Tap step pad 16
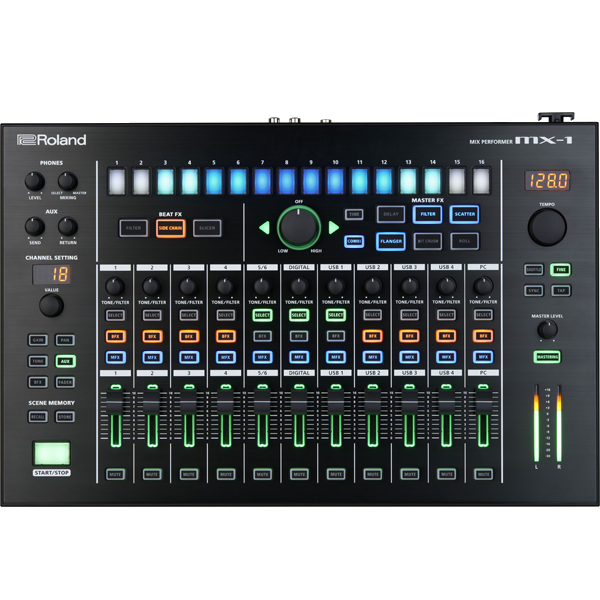This screenshot has width=600, height=600. click(x=481, y=182)
